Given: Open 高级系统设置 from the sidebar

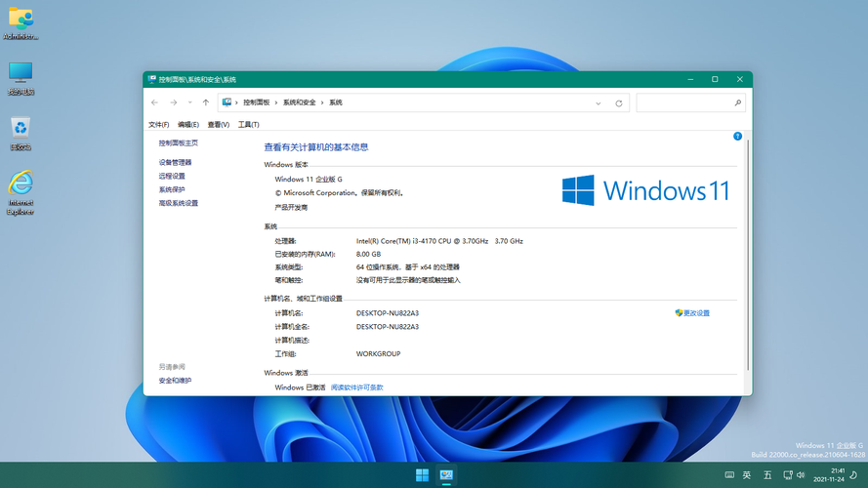Looking at the screenshot, I should click(179, 203).
